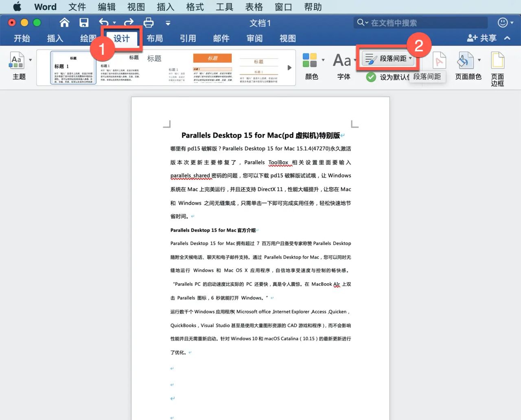
Task: Select the second document style thumbnail
Action: (120, 68)
